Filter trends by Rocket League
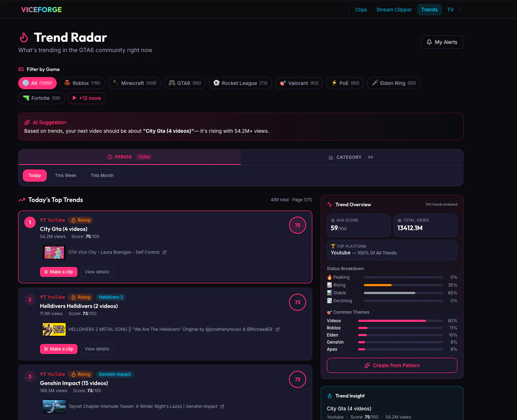 (240, 83)
